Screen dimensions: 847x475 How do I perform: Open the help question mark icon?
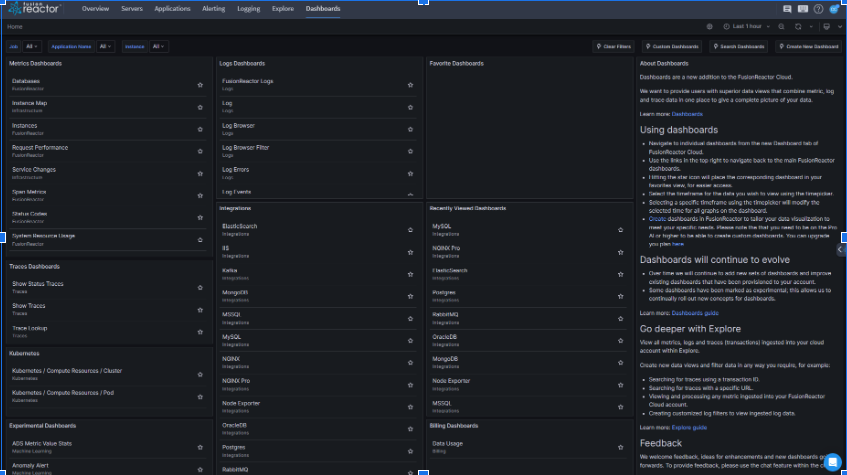coord(818,9)
